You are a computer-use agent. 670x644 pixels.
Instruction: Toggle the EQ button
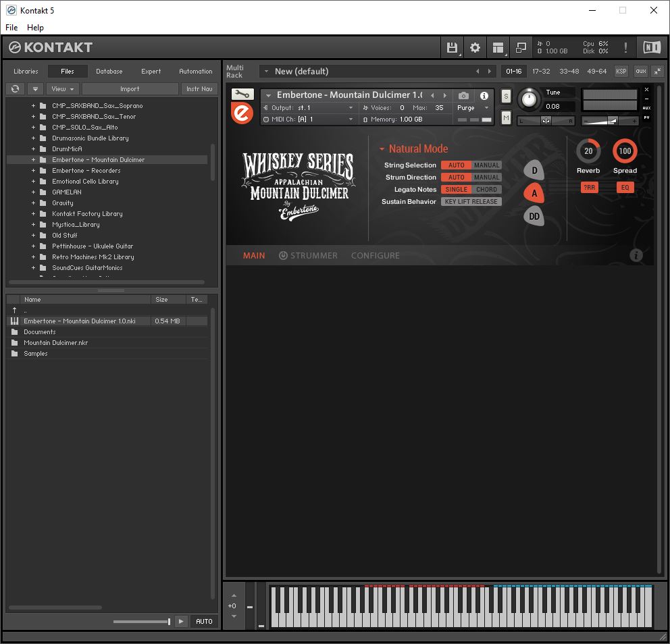click(625, 188)
